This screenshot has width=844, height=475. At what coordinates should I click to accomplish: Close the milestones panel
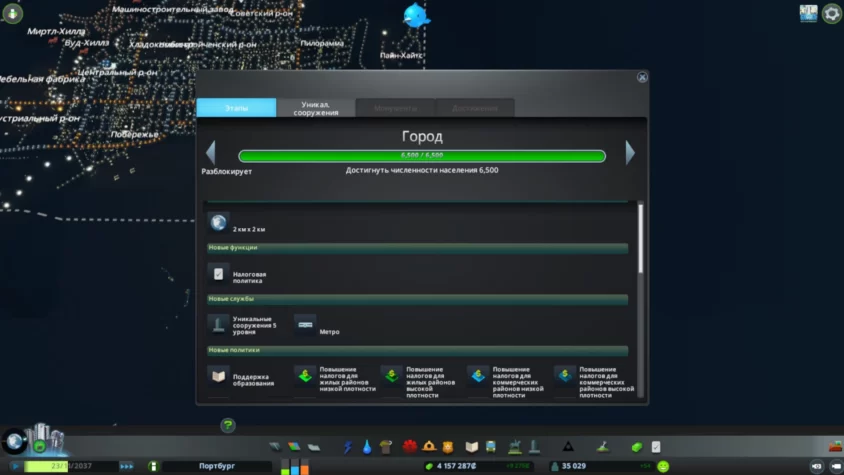[642, 77]
